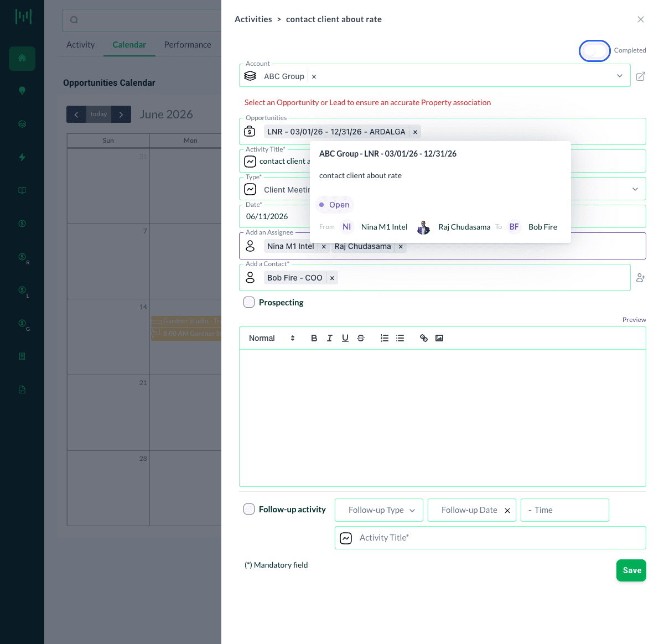Insert a bulleted list

click(x=400, y=338)
